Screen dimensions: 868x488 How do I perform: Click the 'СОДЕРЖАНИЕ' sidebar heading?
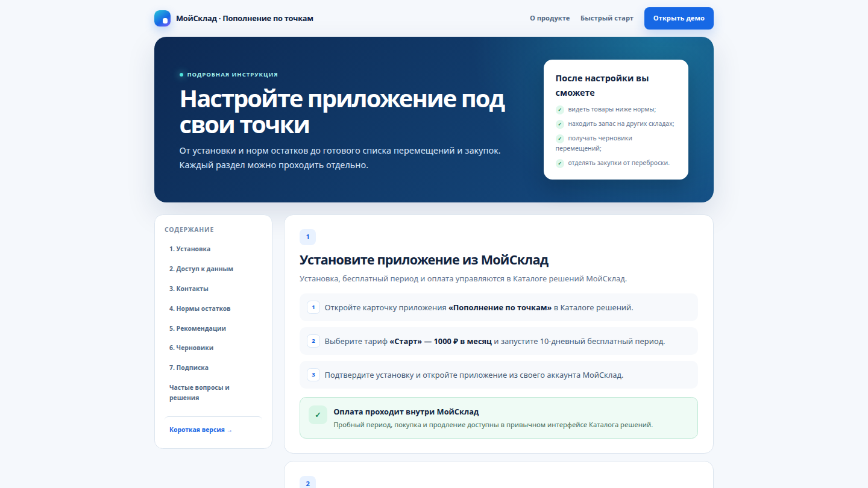(189, 230)
